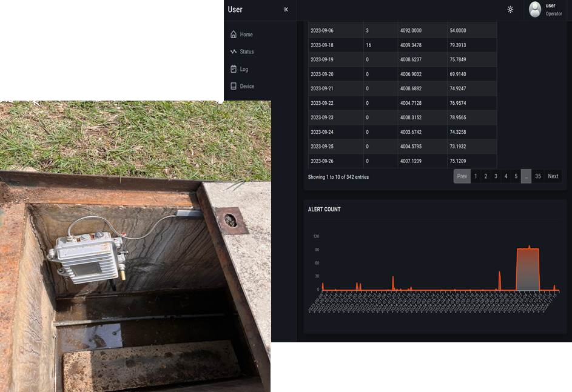Click the Alert Count panel header
The image size is (572, 392).
[326, 209]
